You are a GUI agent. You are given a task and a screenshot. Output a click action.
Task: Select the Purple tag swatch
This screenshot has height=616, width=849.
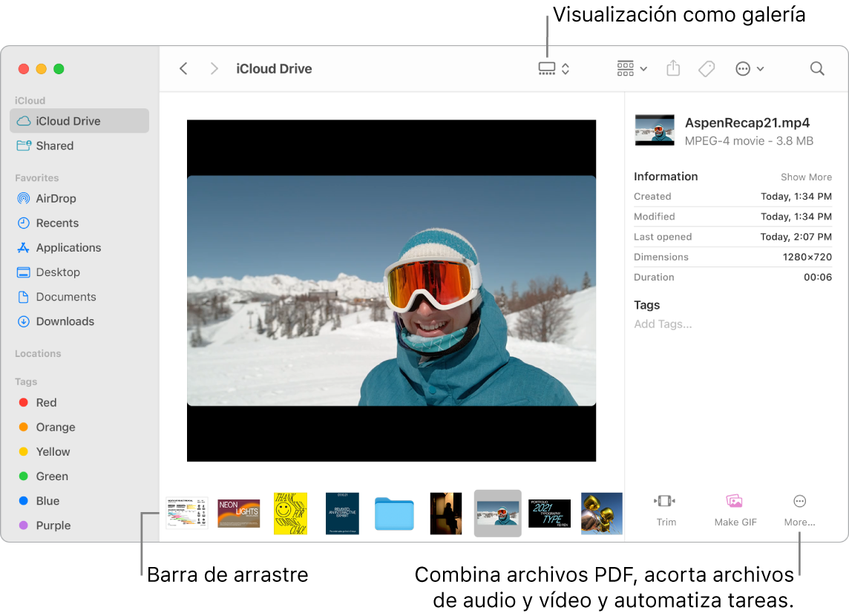pyautogui.click(x=23, y=525)
